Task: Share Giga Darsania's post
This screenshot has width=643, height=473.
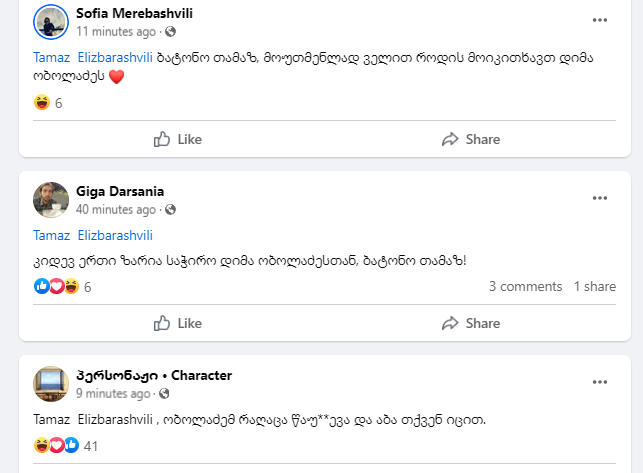Action: (x=470, y=323)
